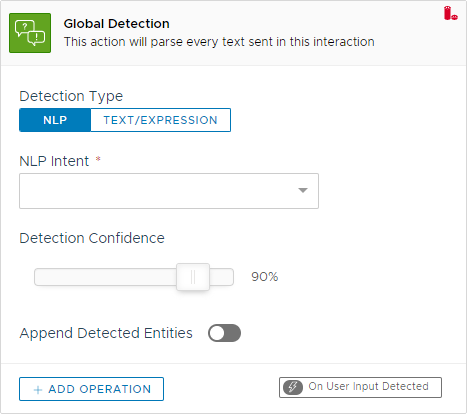Click the ADD OPERATION button
The image size is (467, 414).
point(91,389)
